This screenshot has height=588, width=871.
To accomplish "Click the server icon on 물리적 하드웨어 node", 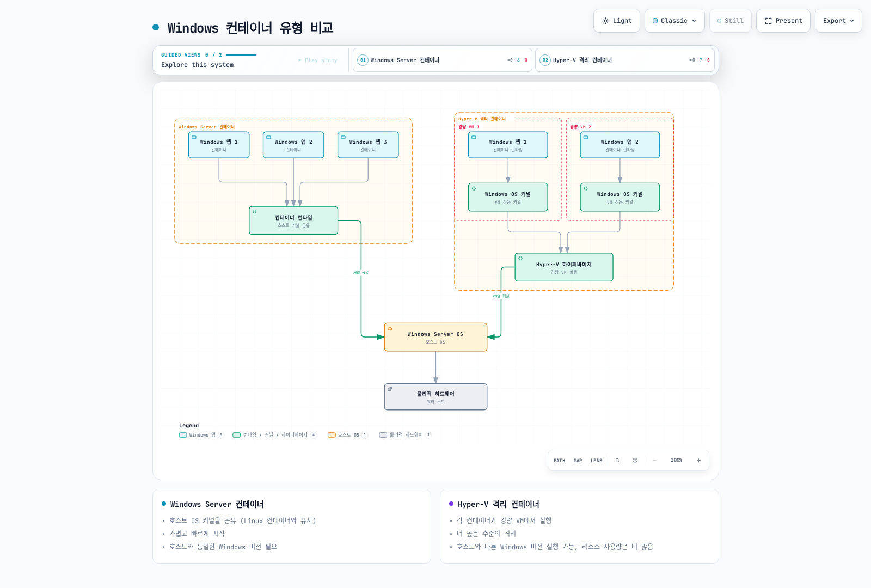I will (x=390, y=389).
